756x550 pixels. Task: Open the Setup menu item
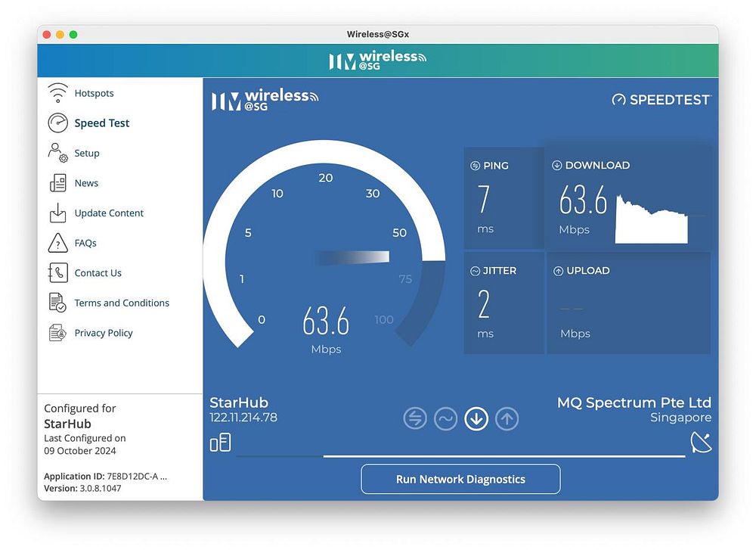click(87, 153)
